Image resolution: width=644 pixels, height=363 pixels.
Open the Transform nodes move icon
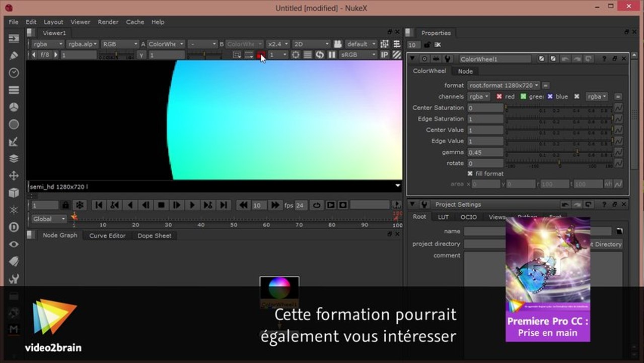coord(14,175)
